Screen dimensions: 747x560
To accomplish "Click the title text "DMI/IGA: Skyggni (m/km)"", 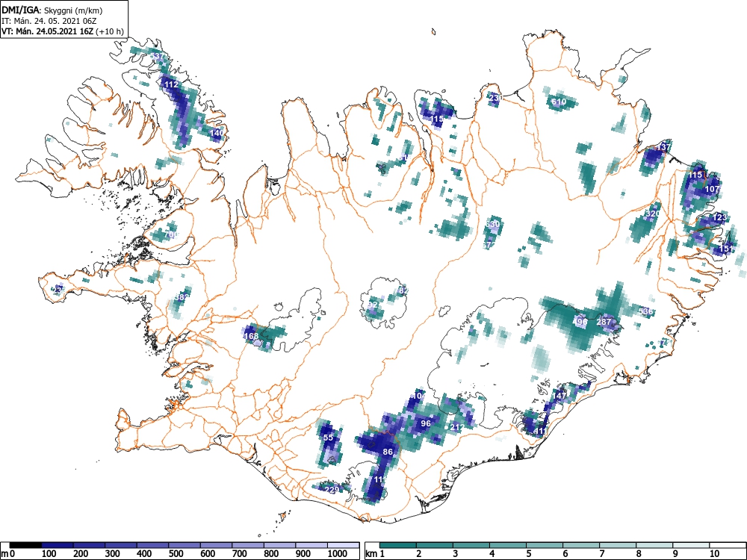I will tap(52, 10).
